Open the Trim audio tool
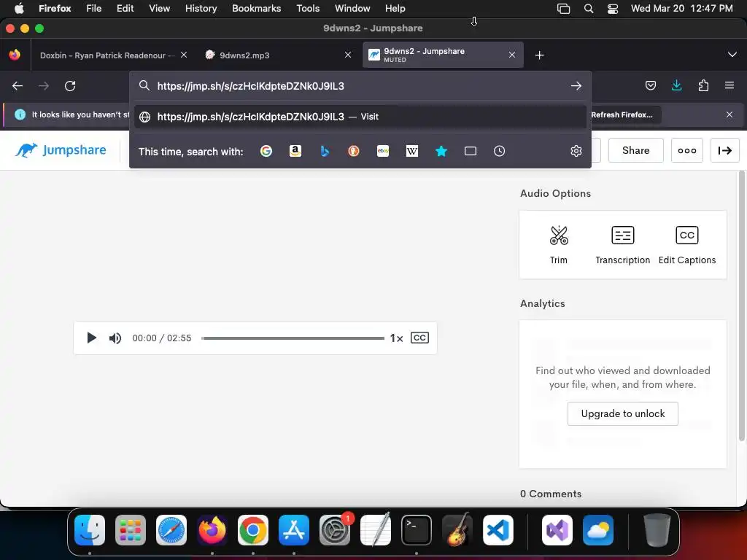The height and width of the screenshot is (560, 747). pyautogui.click(x=558, y=245)
